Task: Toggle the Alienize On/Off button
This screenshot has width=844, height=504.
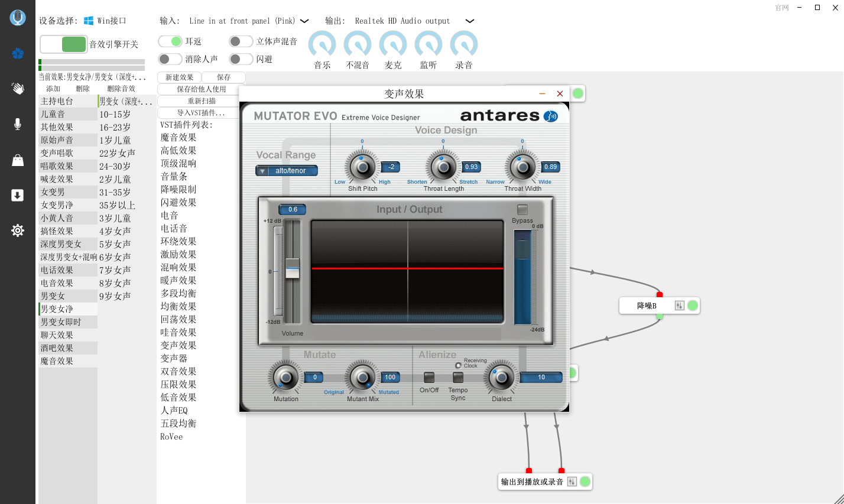Action: (429, 377)
